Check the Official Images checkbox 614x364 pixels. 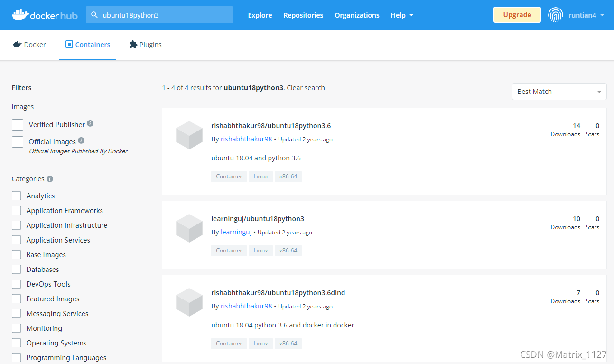click(18, 141)
